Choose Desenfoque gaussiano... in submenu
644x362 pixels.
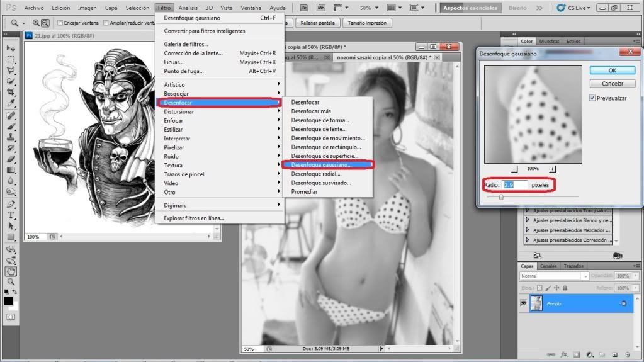coord(321,165)
